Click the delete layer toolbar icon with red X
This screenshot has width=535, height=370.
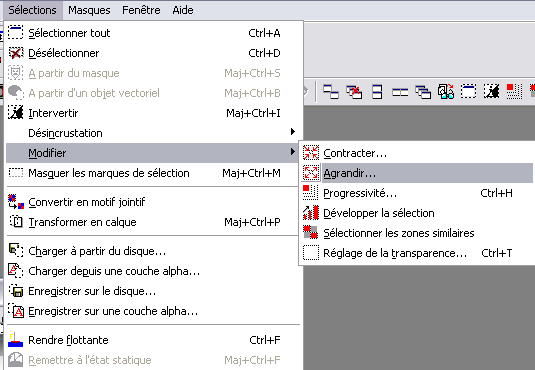pyautogui.click(x=354, y=92)
